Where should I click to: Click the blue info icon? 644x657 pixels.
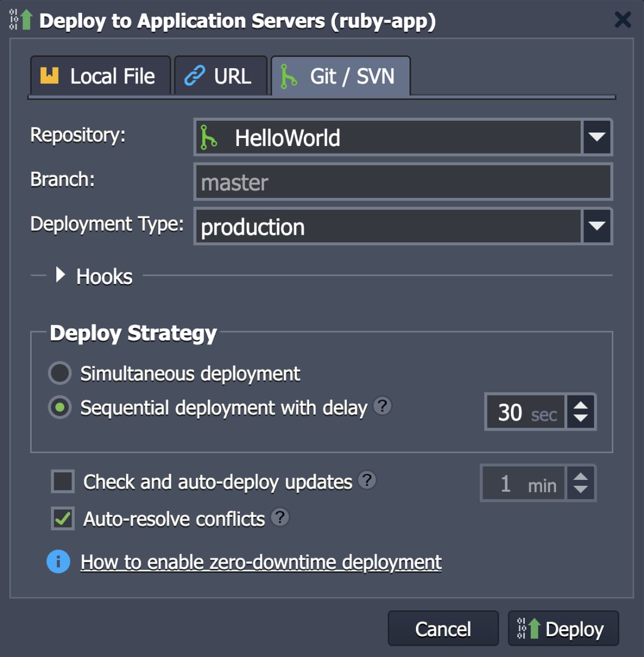click(58, 561)
